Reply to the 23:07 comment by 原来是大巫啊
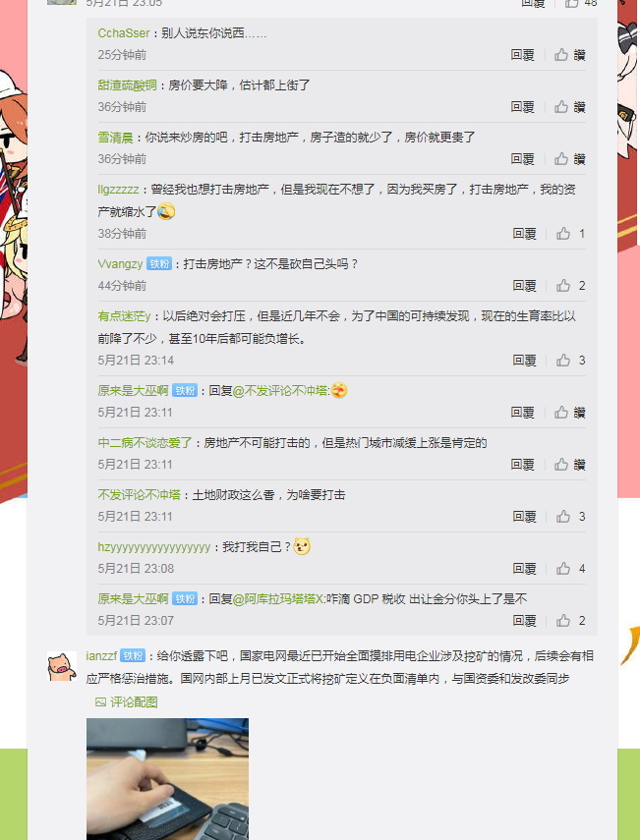640x840 pixels. click(524, 620)
